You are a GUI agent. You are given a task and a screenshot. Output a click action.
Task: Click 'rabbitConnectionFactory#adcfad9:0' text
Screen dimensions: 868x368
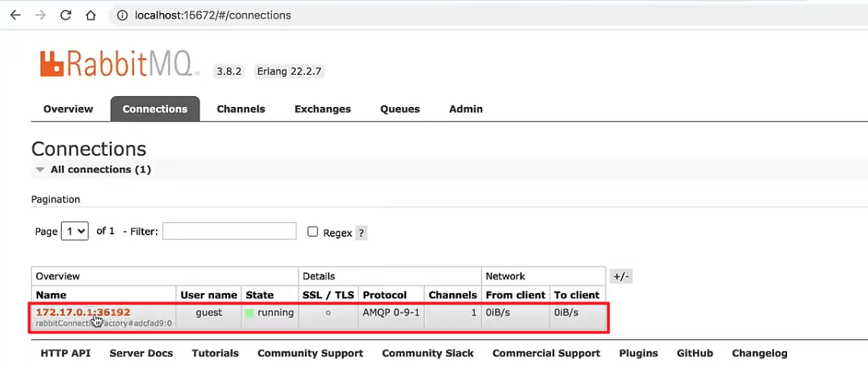pyautogui.click(x=104, y=323)
